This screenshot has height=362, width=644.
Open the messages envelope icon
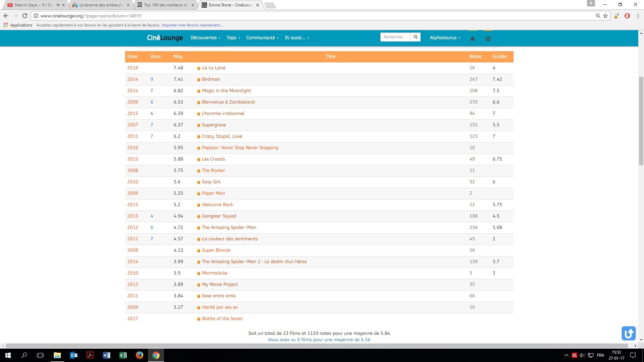click(488, 39)
